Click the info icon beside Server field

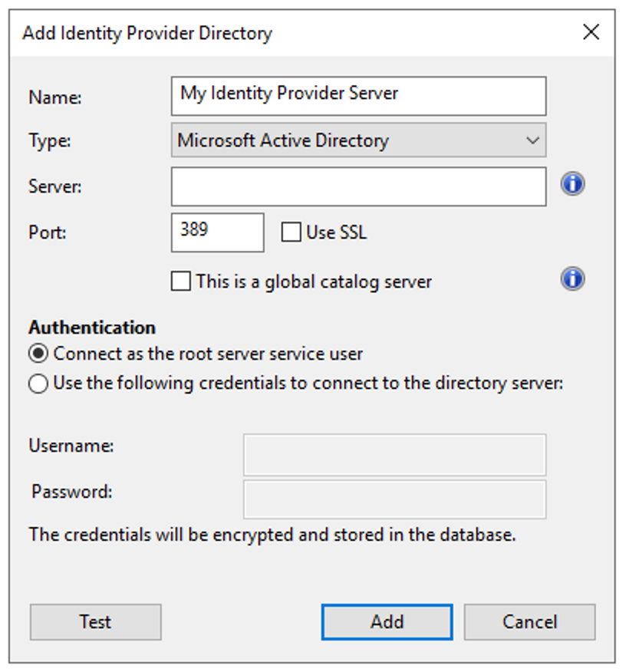coord(572,185)
